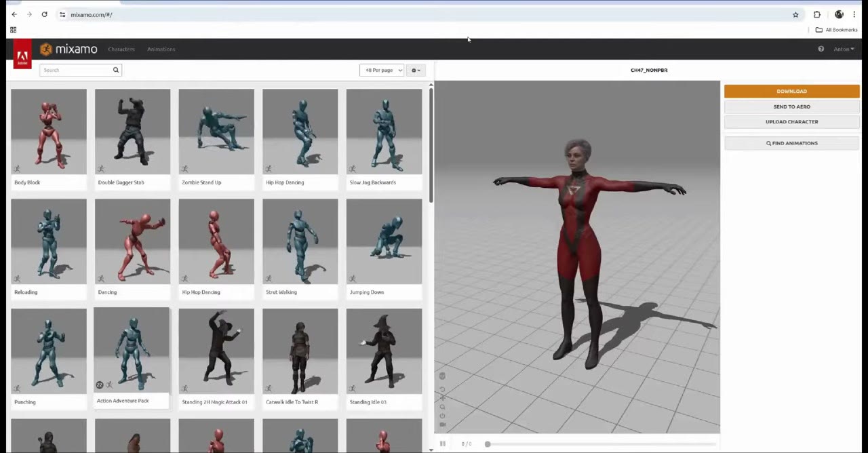868x453 pixels.
Task: Click the animation icon on Reloading thumbnail
Action: [17, 279]
